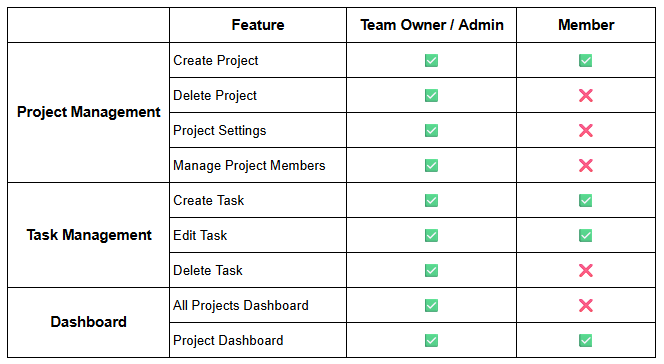The height and width of the screenshot is (364, 664).
Task: Click the green check for Admin Delete Task
Action: coord(431,270)
